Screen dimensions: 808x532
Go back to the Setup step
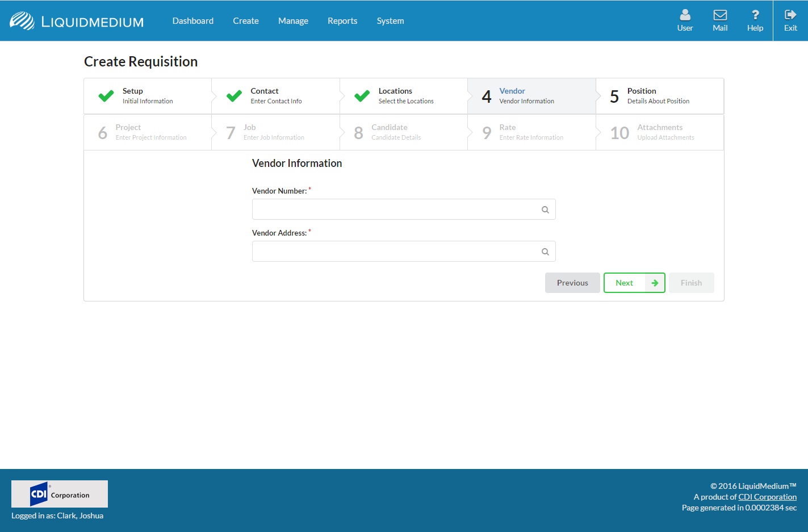point(148,96)
